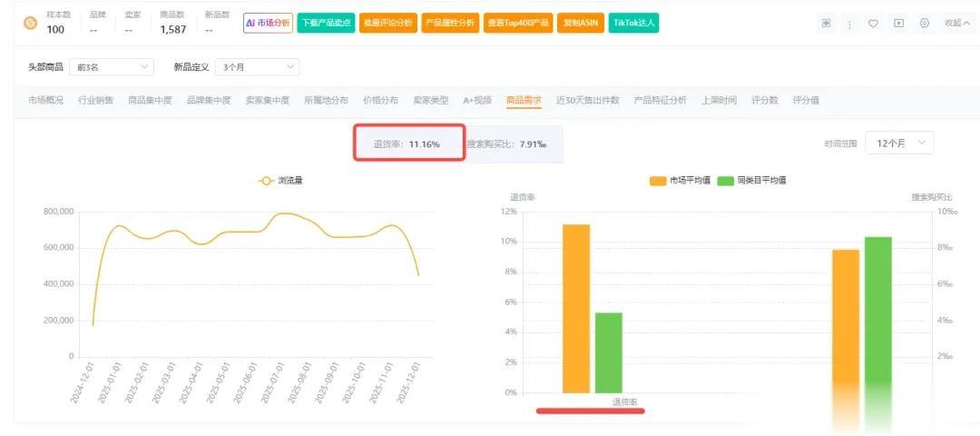Toggle the 浏览量 legend series
The height and width of the screenshot is (436, 980).
click(281, 181)
